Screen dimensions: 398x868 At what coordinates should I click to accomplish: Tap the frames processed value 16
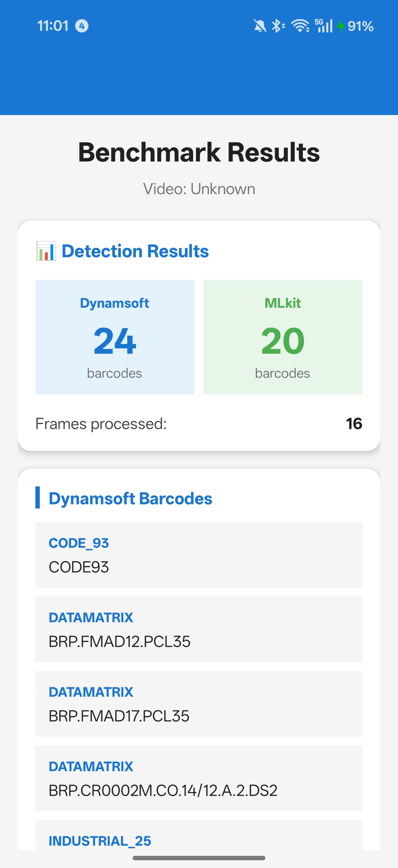click(x=354, y=424)
